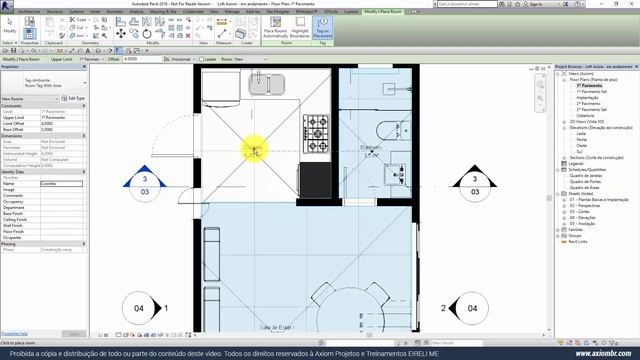
Task: Select the Offset tool
Action: (134, 21)
